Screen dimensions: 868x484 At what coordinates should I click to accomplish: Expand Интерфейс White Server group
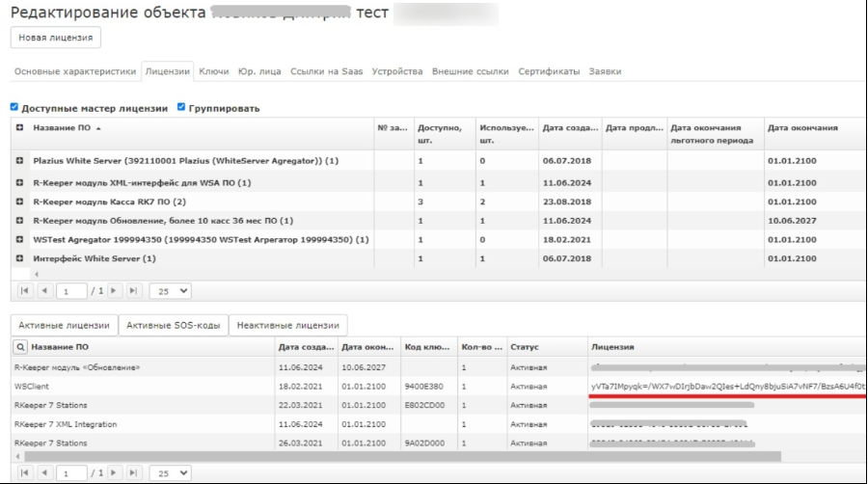coord(19,258)
